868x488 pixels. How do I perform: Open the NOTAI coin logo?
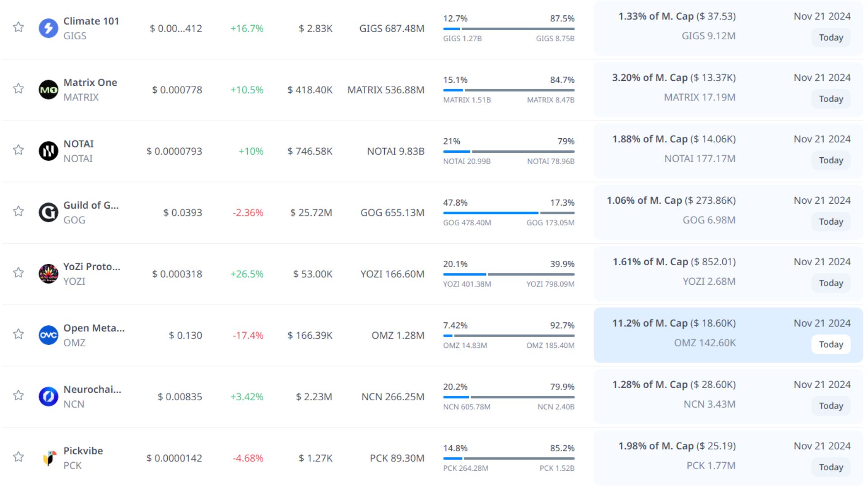[48, 151]
